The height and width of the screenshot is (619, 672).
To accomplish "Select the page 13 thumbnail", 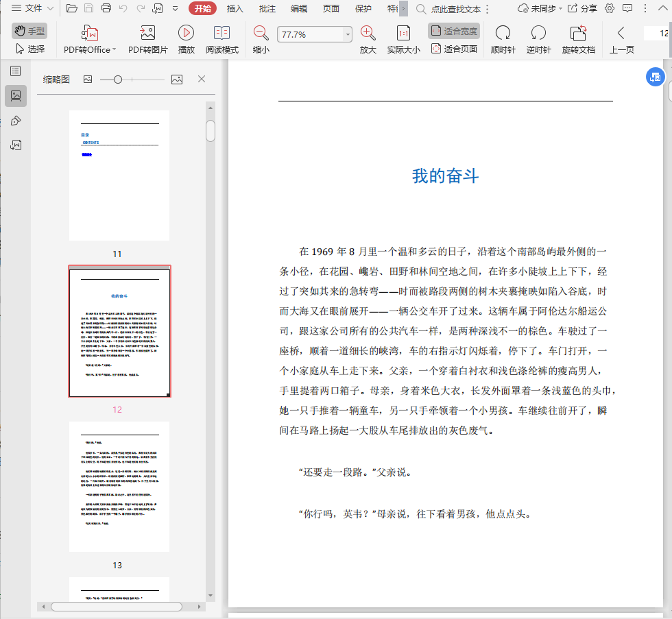I will click(119, 486).
